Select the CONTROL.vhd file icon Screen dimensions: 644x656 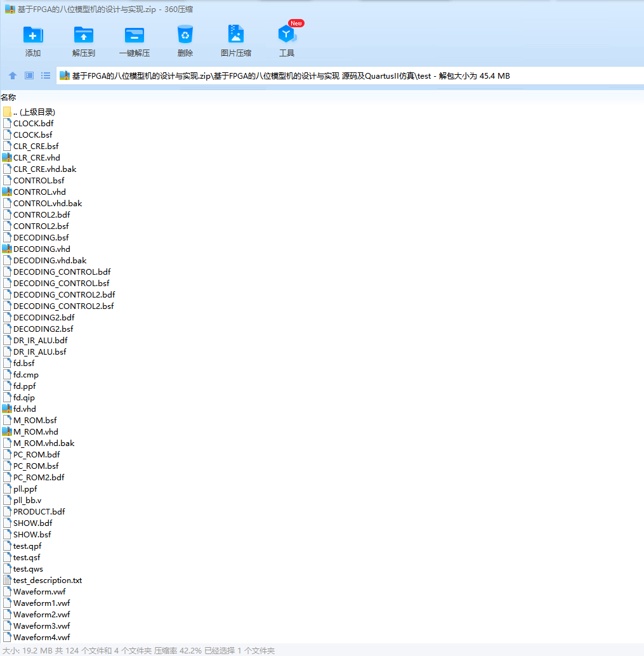pyautogui.click(x=7, y=192)
